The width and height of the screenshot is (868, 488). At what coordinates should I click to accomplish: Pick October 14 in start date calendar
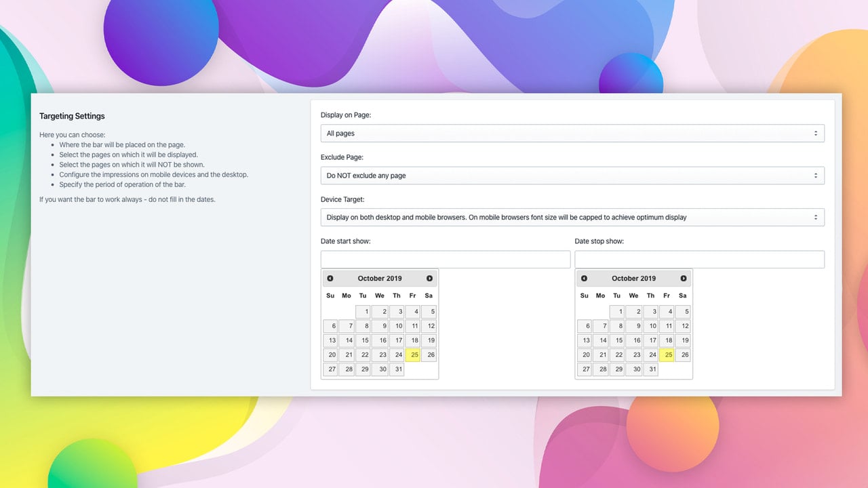point(347,340)
